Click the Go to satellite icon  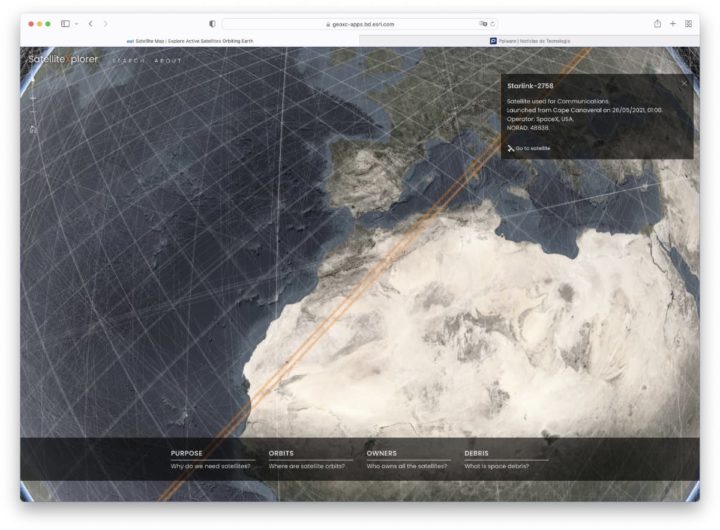(x=511, y=148)
